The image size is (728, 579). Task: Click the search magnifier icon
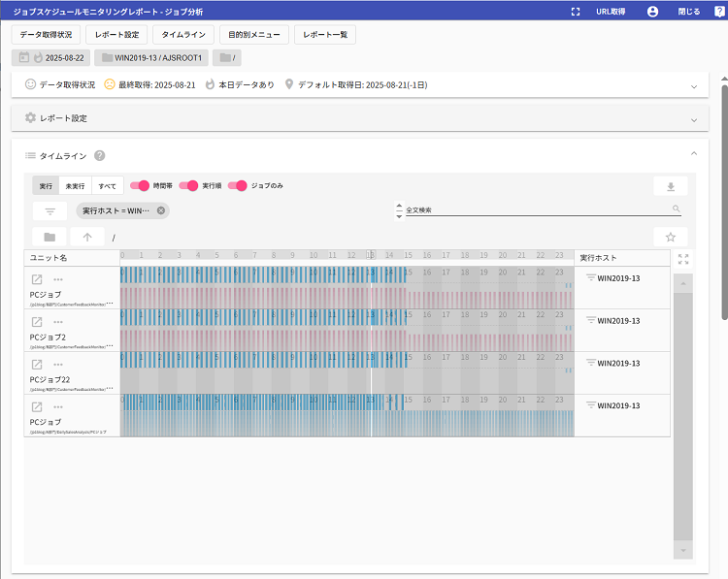pyautogui.click(x=677, y=209)
